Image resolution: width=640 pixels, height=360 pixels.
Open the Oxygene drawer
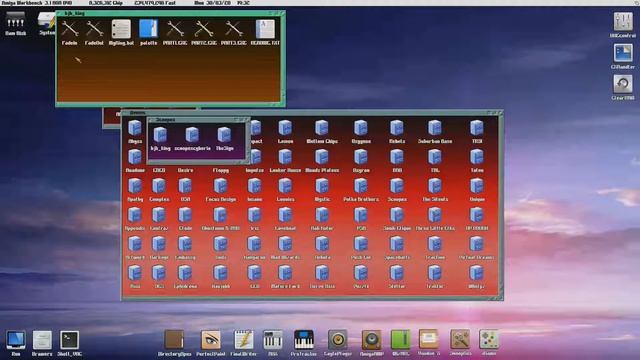pos(361,128)
